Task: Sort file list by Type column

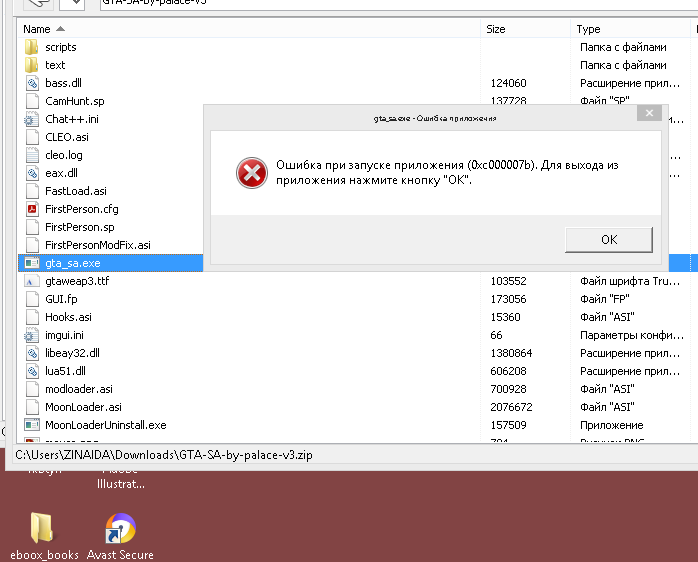Action: [x=588, y=29]
